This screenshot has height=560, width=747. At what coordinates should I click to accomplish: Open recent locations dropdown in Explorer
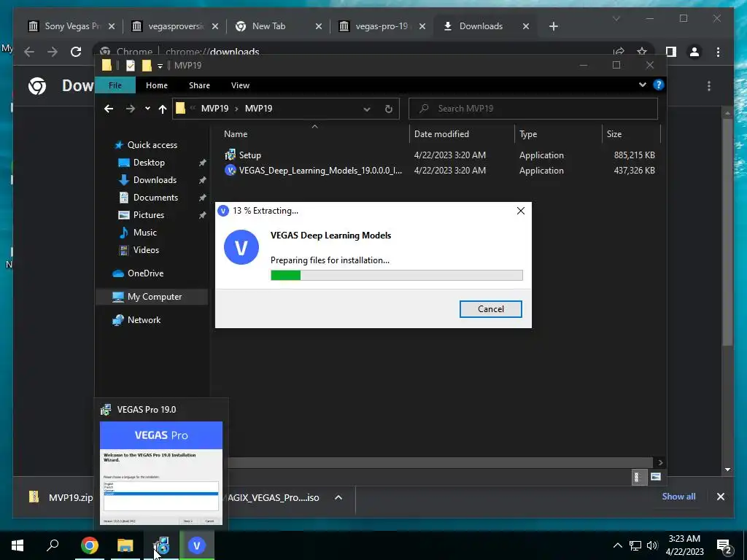tap(147, 109)
